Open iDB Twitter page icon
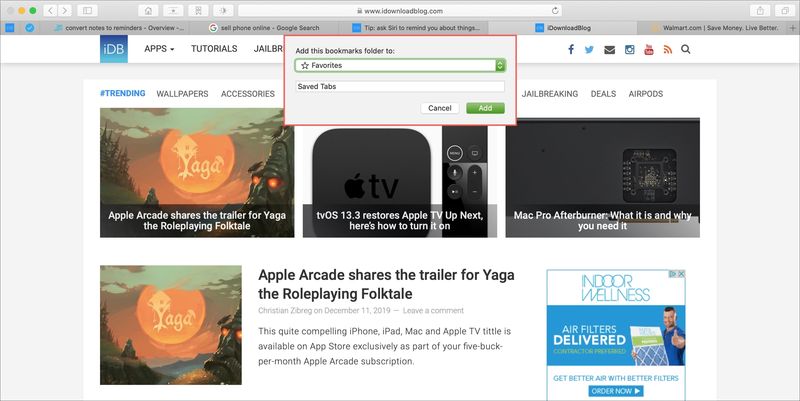This screenshot has width=800, height=401. pos(589,49)
